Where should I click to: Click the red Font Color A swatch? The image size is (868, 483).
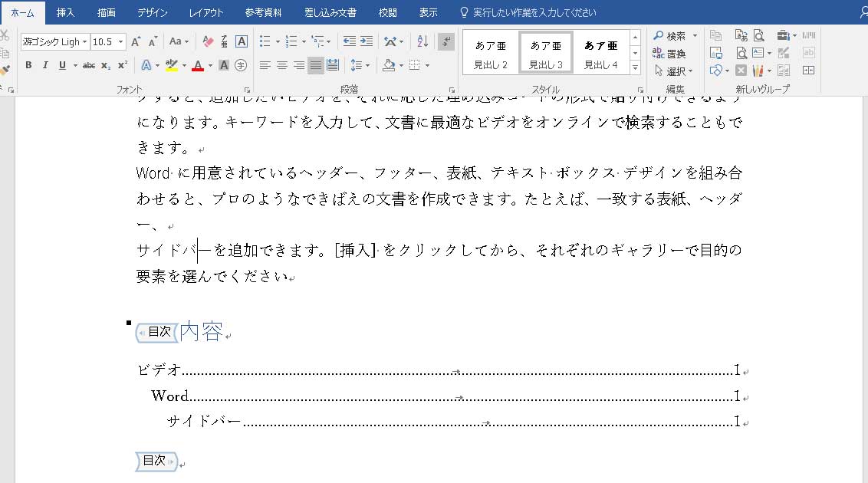[x=197, y=65]
